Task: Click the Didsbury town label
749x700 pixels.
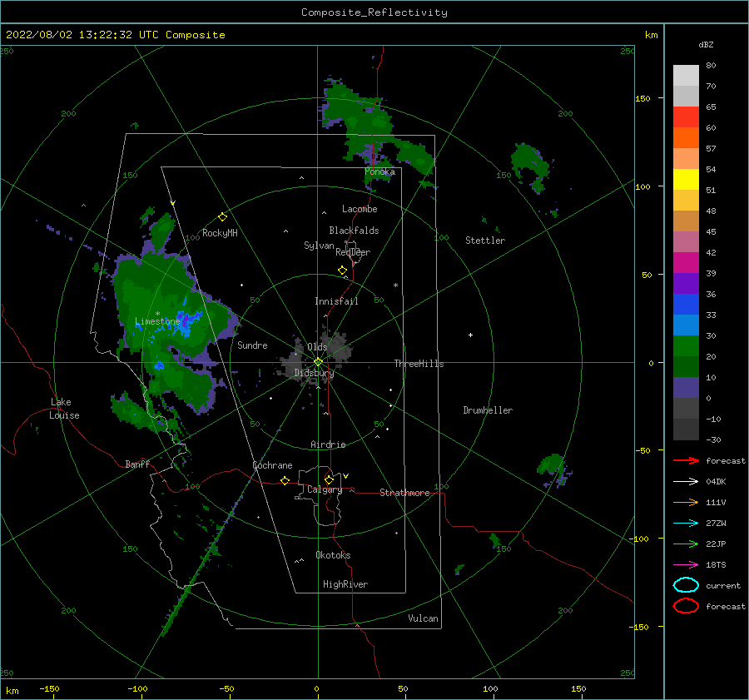Action: [314, 373]
